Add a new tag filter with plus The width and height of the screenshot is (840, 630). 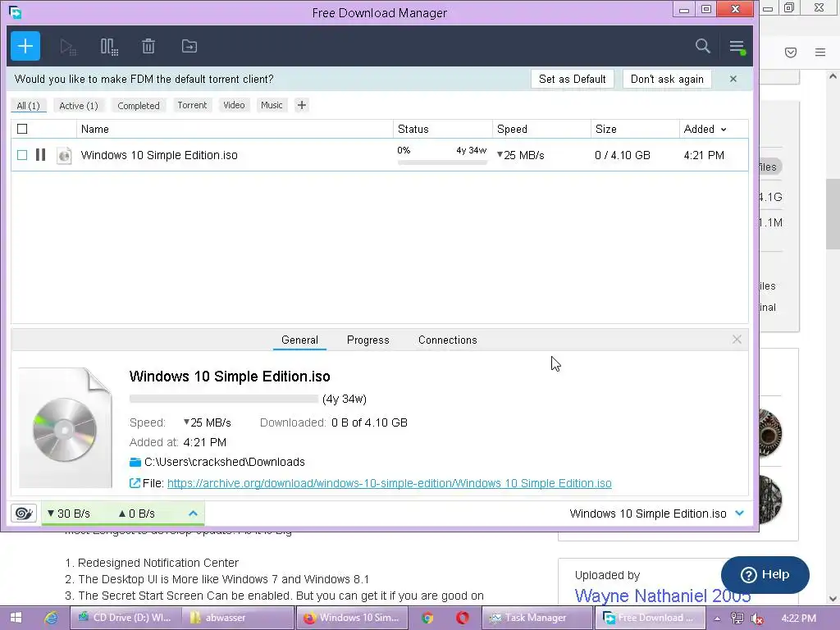point(302,105)
